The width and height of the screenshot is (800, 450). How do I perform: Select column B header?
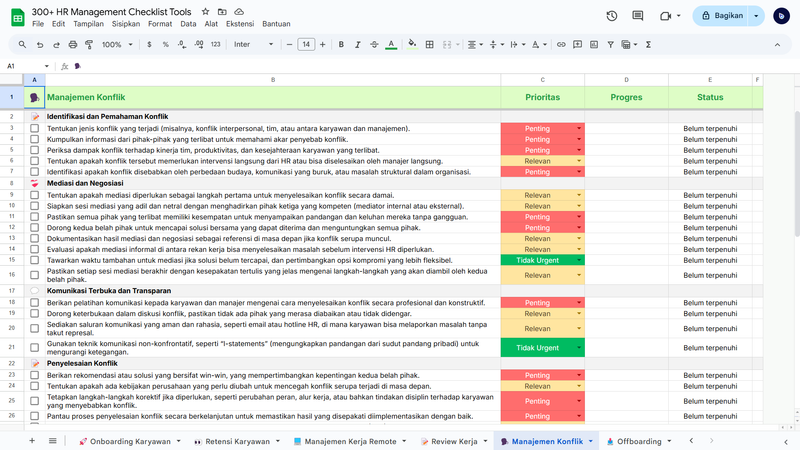coord(273,80)
